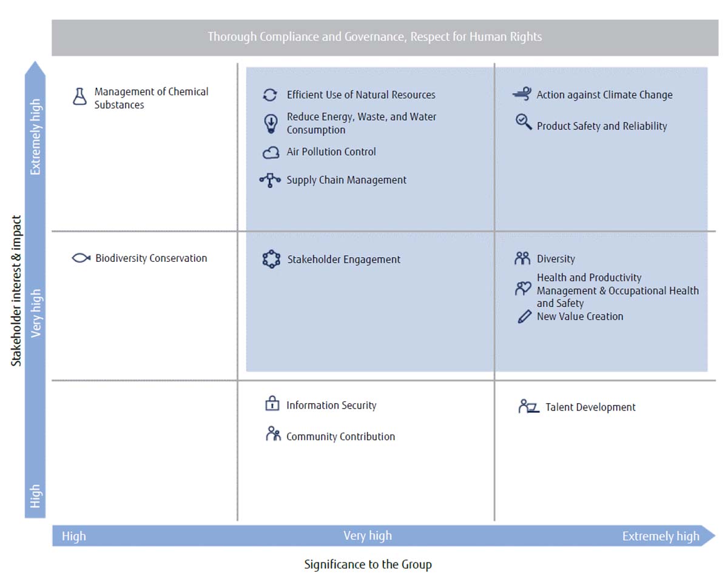Viewport: 728px width, 588px height.
Task: Click the Extremely high label on the vertical axis
Action: [36, 137]
